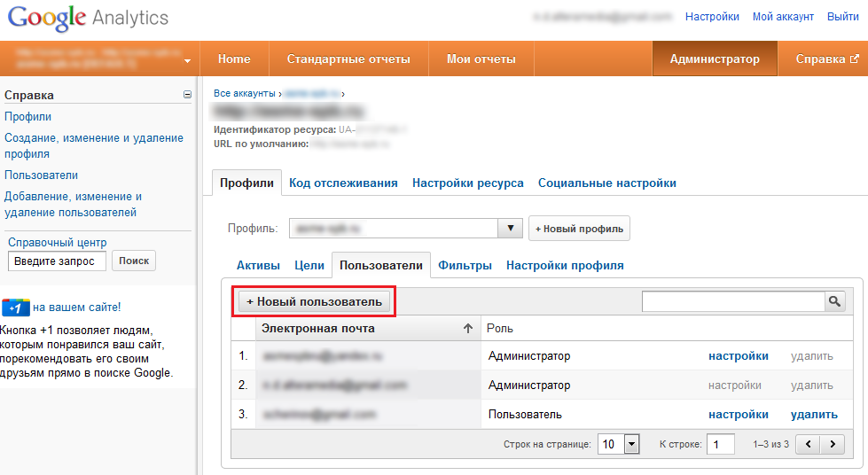Open Мой аккаунт link
Image resolution: width=868 pixels, height=475 pixels.
[783, 17]
